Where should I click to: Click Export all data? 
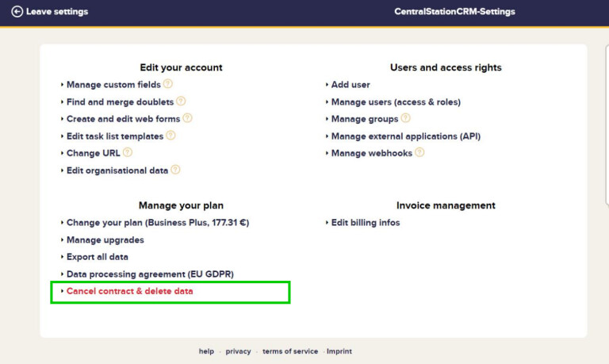click(97, 257)
